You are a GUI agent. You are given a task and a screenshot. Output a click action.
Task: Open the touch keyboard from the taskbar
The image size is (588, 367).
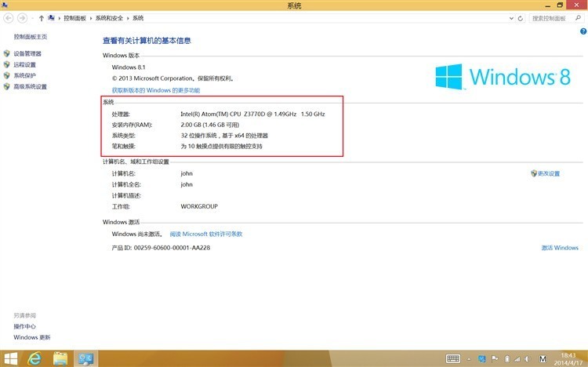coord(453,358)
